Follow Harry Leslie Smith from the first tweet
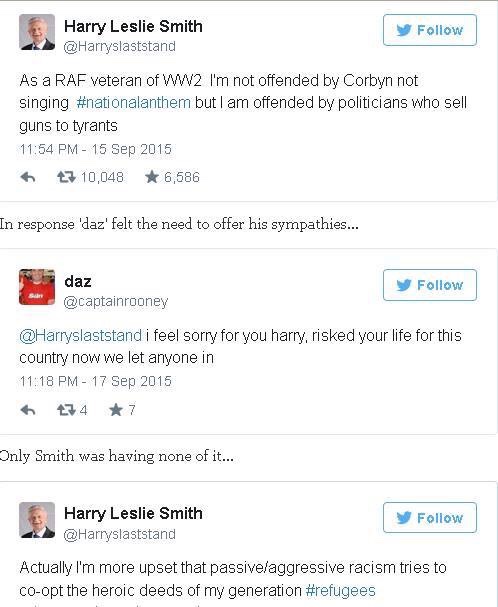 pyautogui.click(x=430, y=30)
